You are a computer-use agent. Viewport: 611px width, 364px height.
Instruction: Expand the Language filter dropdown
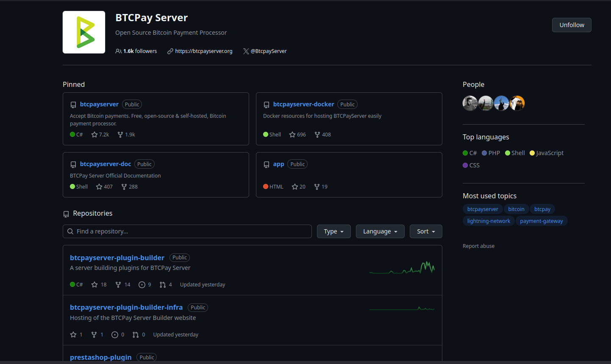pyautogui.click(x=380, y=231)
